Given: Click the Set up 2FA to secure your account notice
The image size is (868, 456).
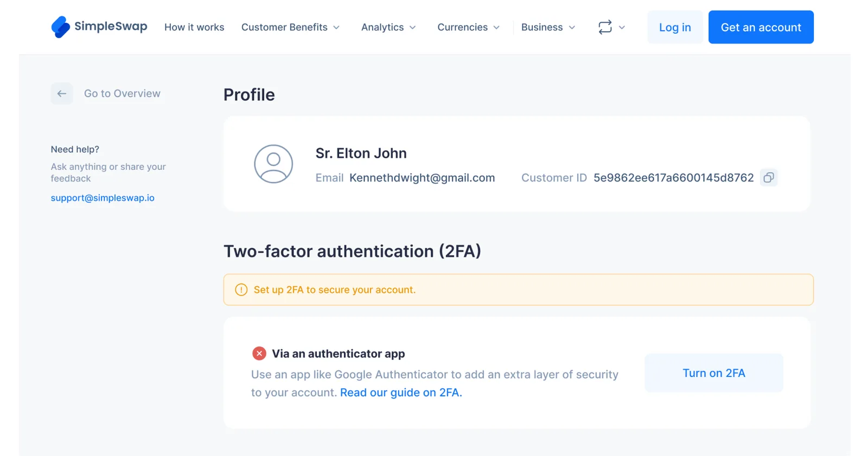Looking at the screenshot, I should (519, 290).
